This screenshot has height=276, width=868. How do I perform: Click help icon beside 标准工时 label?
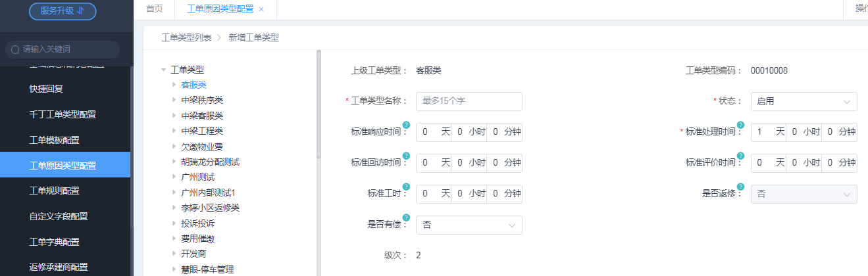point(406,187)
